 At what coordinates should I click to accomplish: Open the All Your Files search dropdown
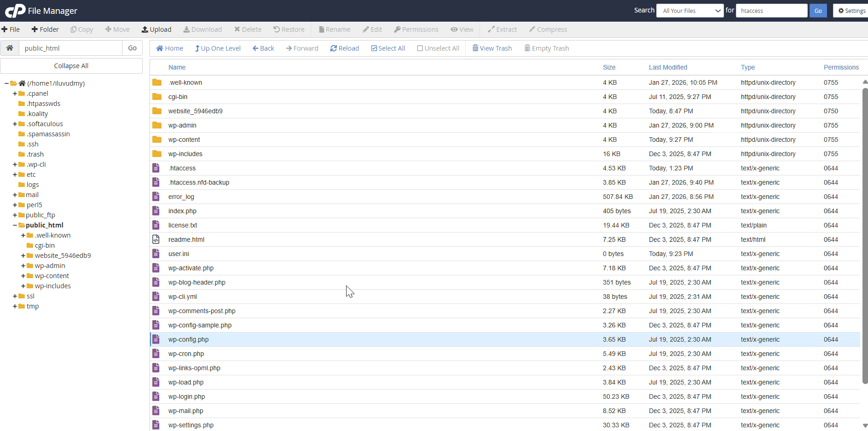(x=689, y=10)
